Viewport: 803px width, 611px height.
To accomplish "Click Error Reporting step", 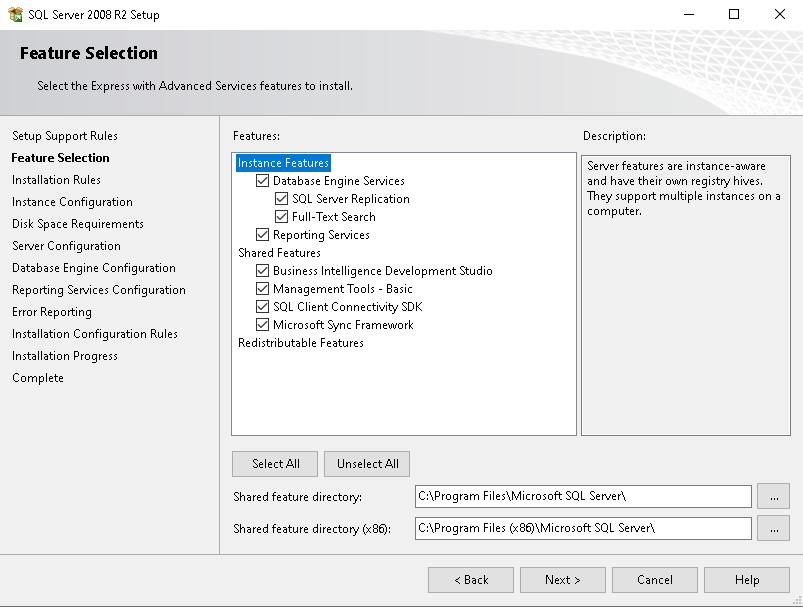I will (x=52, y=312).
